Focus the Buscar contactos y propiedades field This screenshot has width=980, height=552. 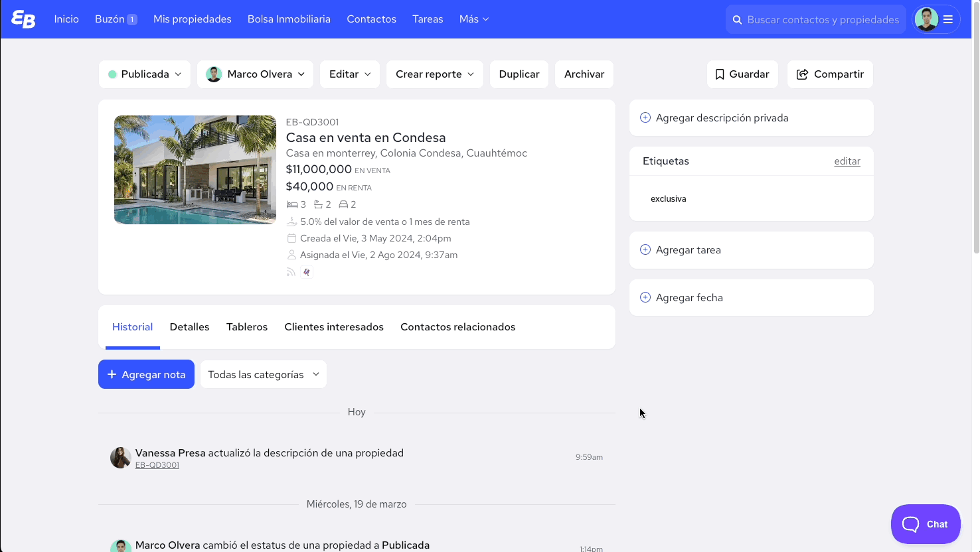(x=823, y=20)
